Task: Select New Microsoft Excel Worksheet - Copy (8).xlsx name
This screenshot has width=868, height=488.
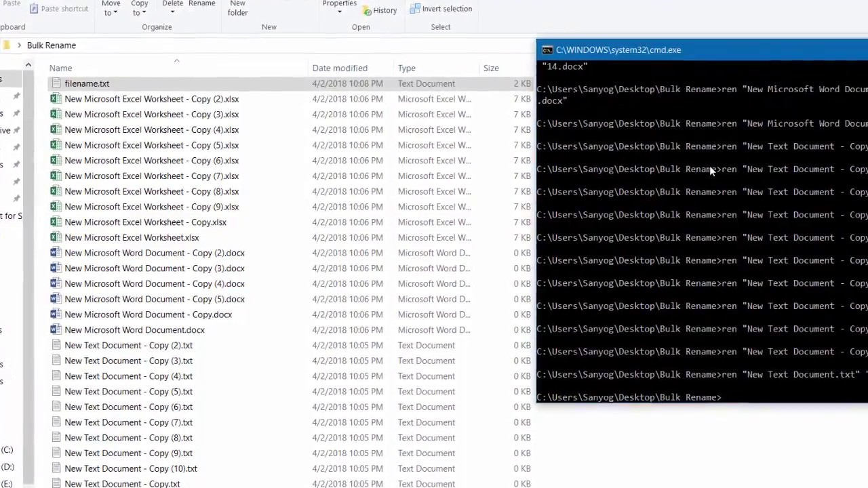Action: tap(152, 191)
